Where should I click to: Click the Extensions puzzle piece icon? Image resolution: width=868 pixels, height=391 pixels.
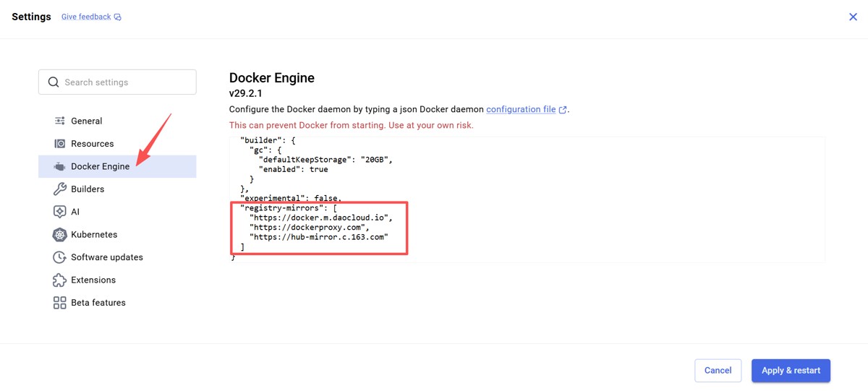pos(59,280)
